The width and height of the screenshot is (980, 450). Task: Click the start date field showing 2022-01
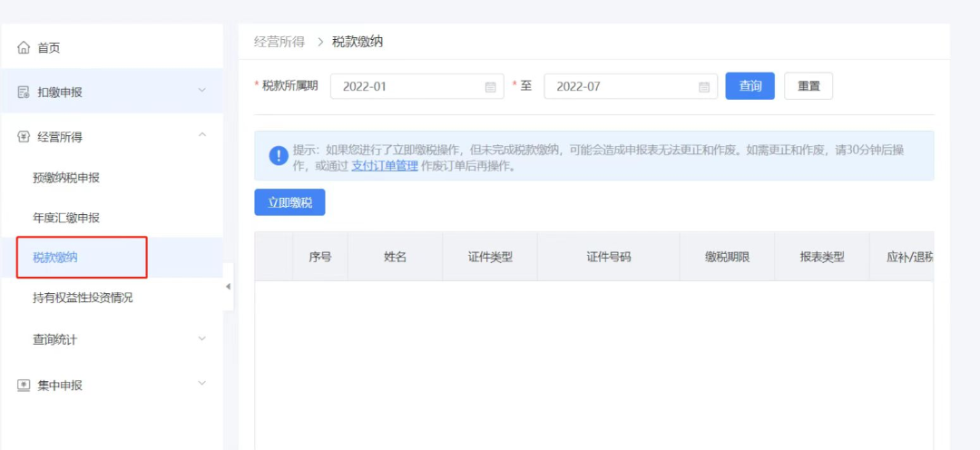point(408,87)
